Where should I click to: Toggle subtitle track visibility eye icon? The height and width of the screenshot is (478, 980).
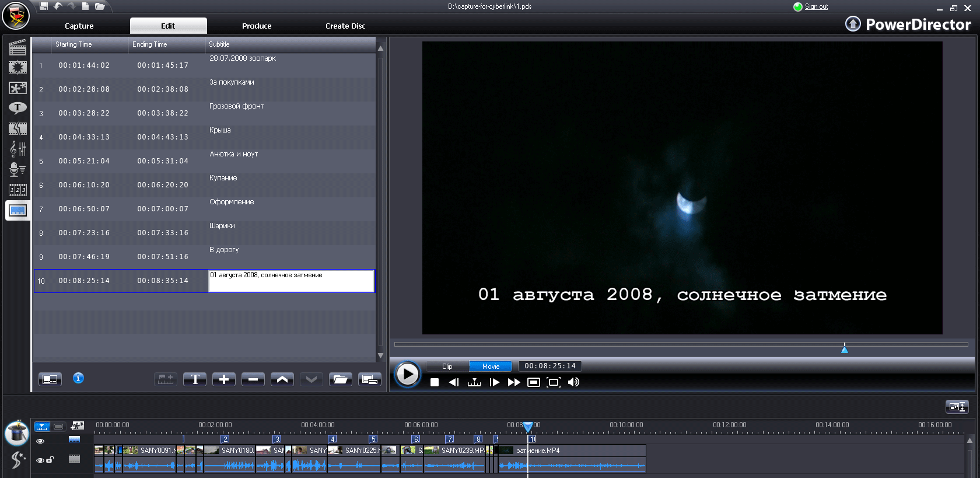click(40, 441)
